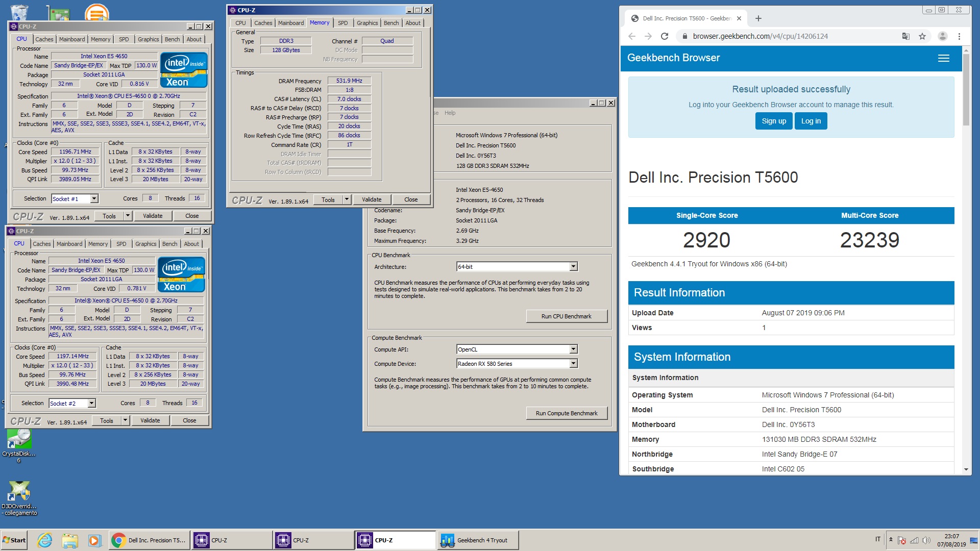Click Validate in Memory CPU-Z window
980x551 pixels.
point(372,199)
